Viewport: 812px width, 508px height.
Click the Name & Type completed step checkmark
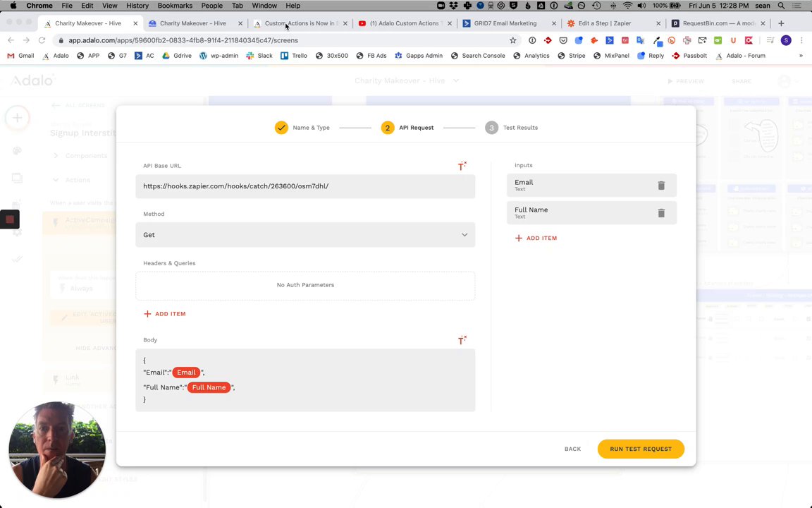(281, 128)
